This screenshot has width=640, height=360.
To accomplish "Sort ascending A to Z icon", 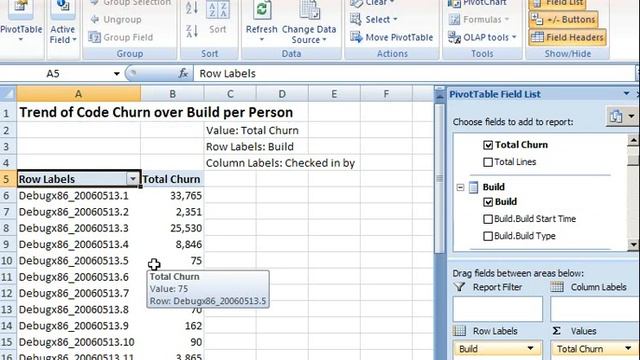I will coord(192,8).
